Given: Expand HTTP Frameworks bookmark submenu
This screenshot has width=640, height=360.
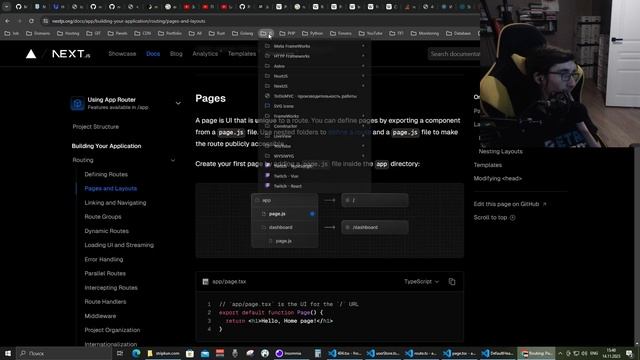Looking at the screenshot, I should 314,56.
